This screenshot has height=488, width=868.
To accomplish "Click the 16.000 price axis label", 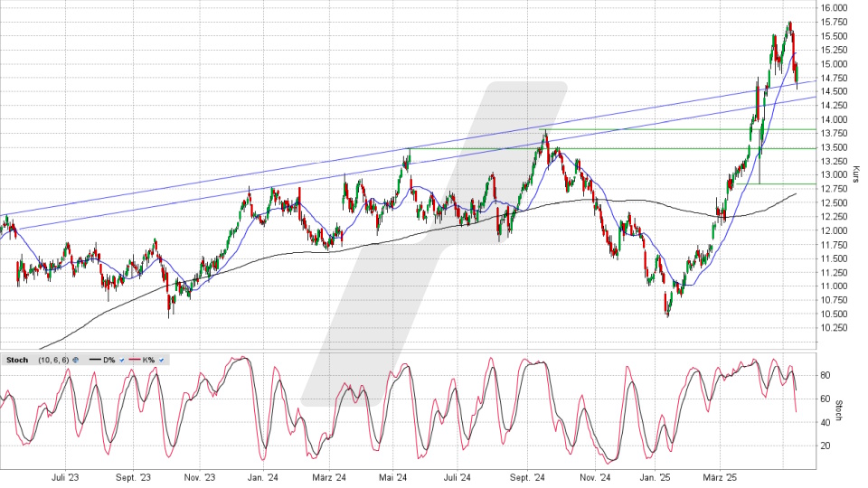I will click(834, 8).
